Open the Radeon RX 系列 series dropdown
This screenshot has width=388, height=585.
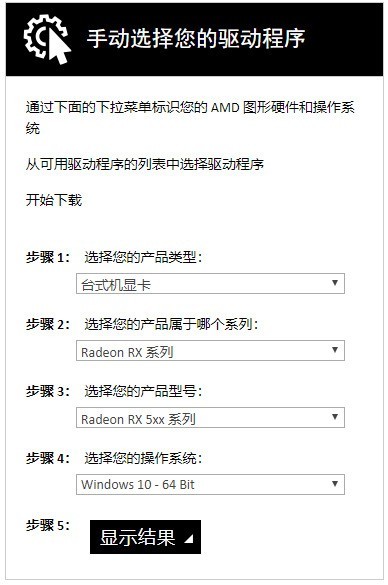pos(210,350)
